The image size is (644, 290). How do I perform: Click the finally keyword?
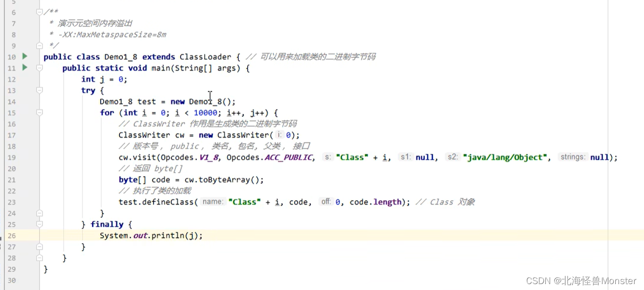pos(107,224)
